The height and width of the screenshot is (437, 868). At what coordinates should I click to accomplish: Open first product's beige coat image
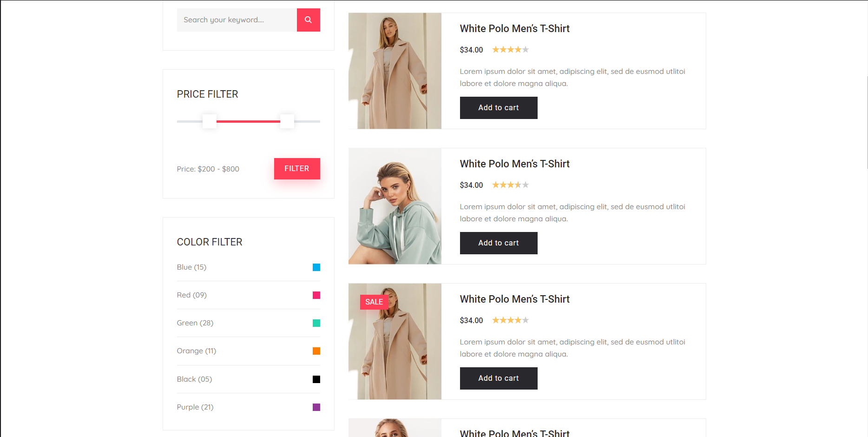point(395,71)
